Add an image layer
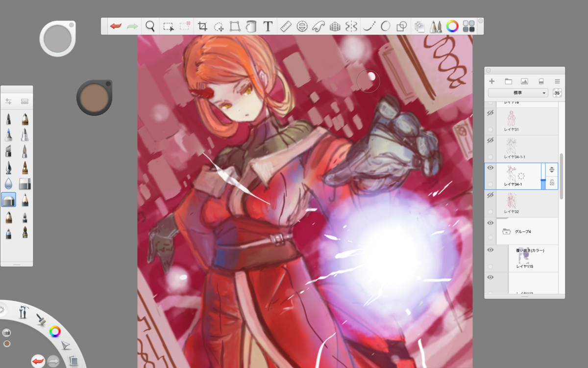 [524, 81]
